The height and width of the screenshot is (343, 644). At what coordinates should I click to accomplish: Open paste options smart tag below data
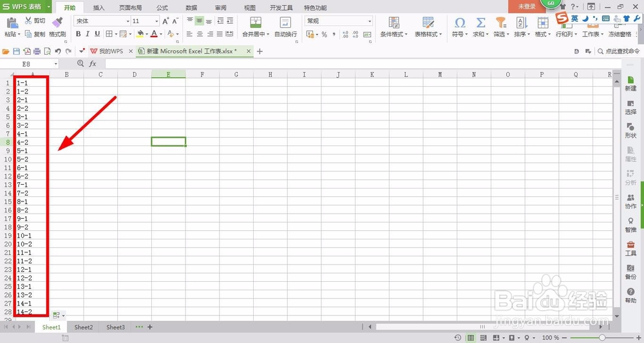[x=59, y=315]
